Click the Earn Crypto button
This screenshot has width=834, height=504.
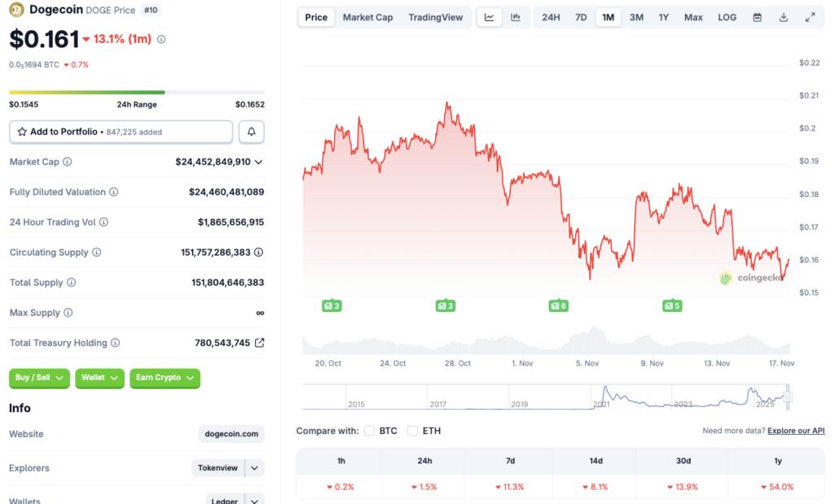pos(165,379)
